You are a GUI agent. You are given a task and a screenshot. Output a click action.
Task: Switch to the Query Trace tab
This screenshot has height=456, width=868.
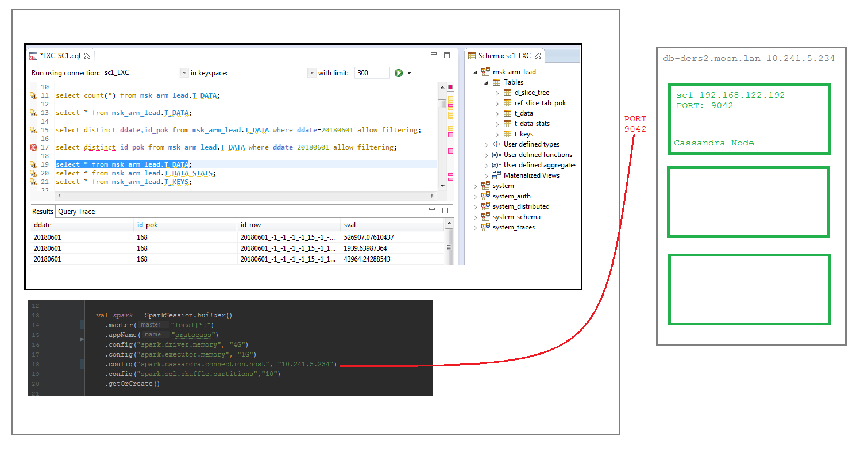click(x=76, y=211)
